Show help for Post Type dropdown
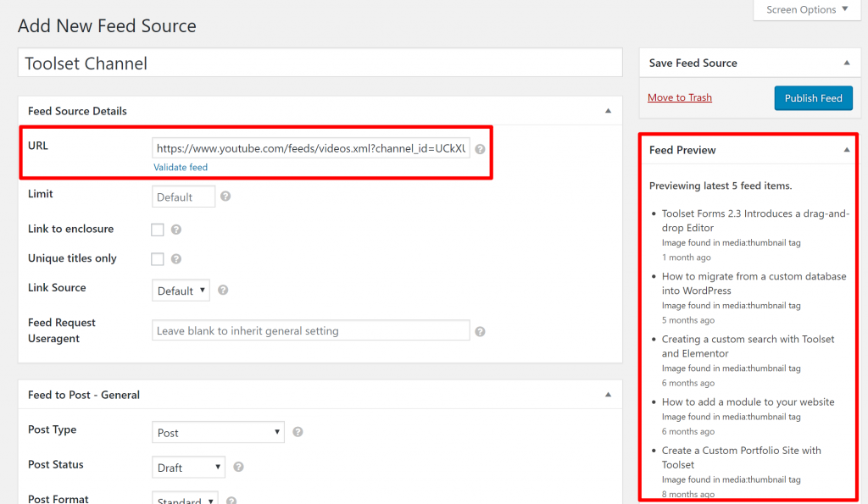The image size is (868, 504). (298, 432)
